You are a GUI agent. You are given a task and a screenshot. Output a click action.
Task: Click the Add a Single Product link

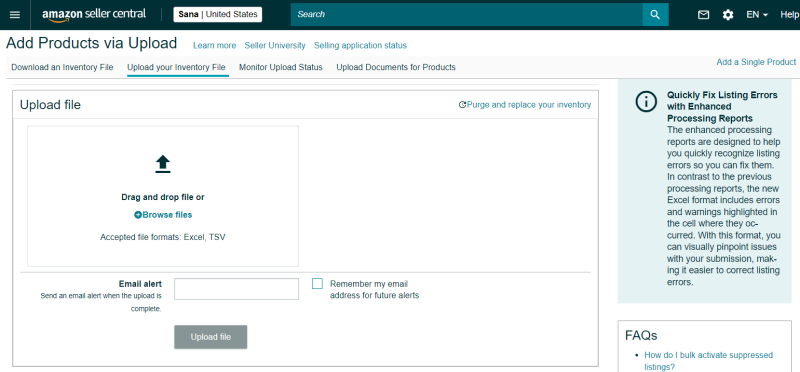click(x=756, y=62)
